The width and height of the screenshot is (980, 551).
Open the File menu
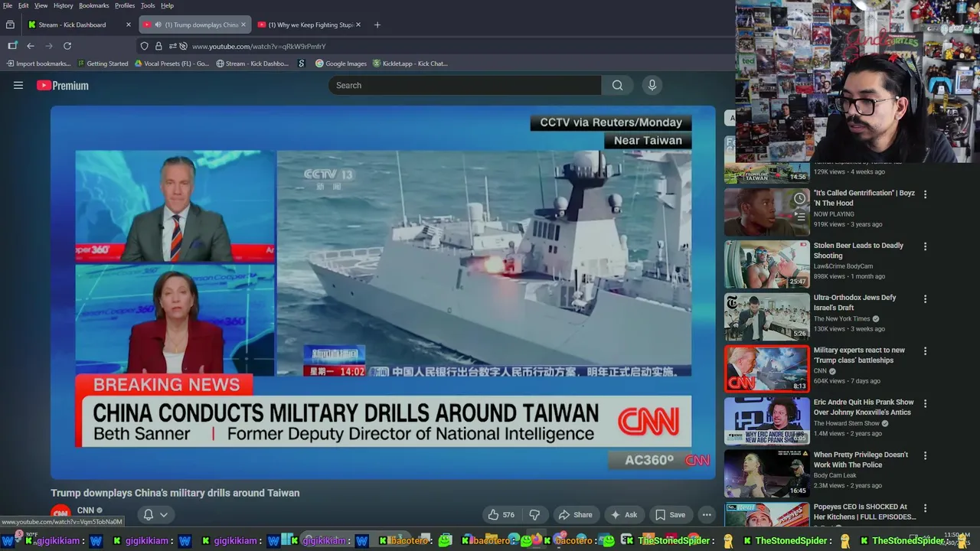pos(8,5)
